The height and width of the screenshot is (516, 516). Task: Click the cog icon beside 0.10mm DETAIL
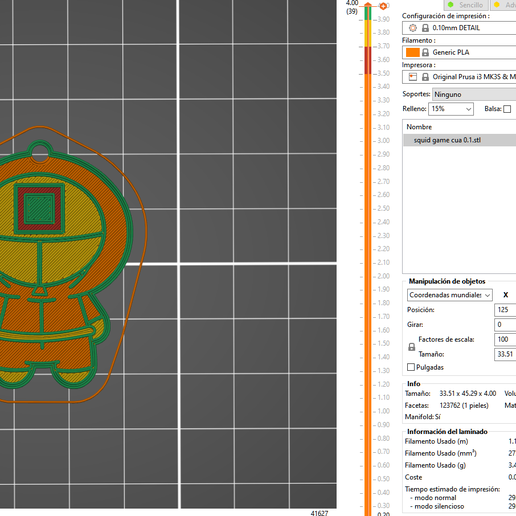[413, 28]
